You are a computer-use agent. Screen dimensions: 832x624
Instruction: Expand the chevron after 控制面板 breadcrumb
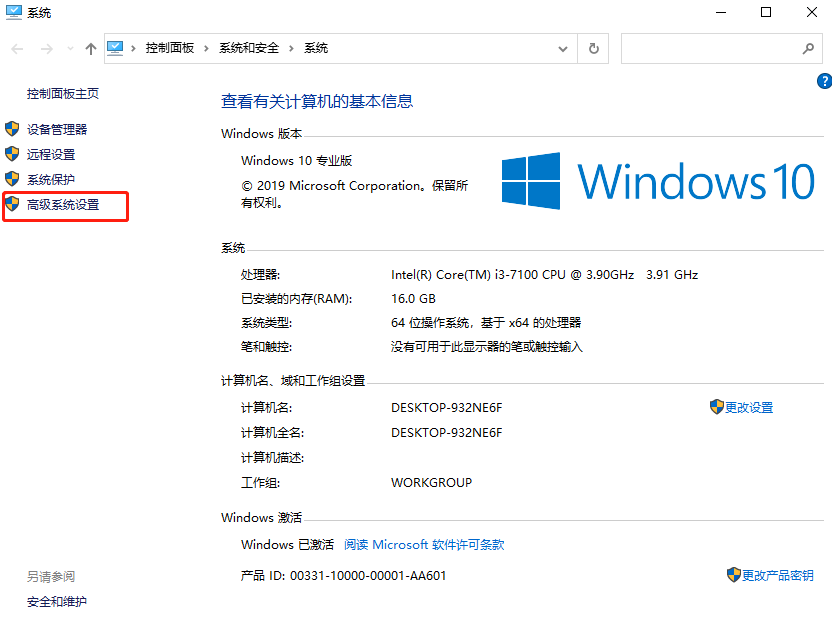[x=207, y=48]
